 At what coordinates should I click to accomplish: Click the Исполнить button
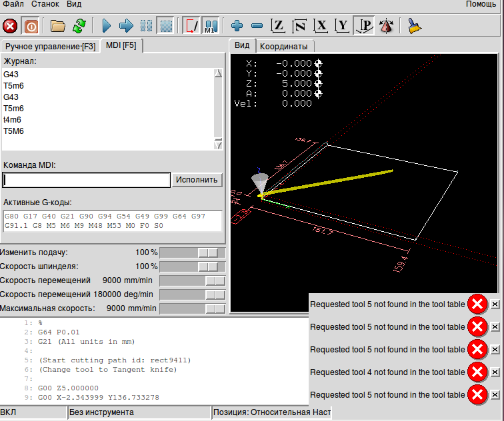click(x=197, y=180)
